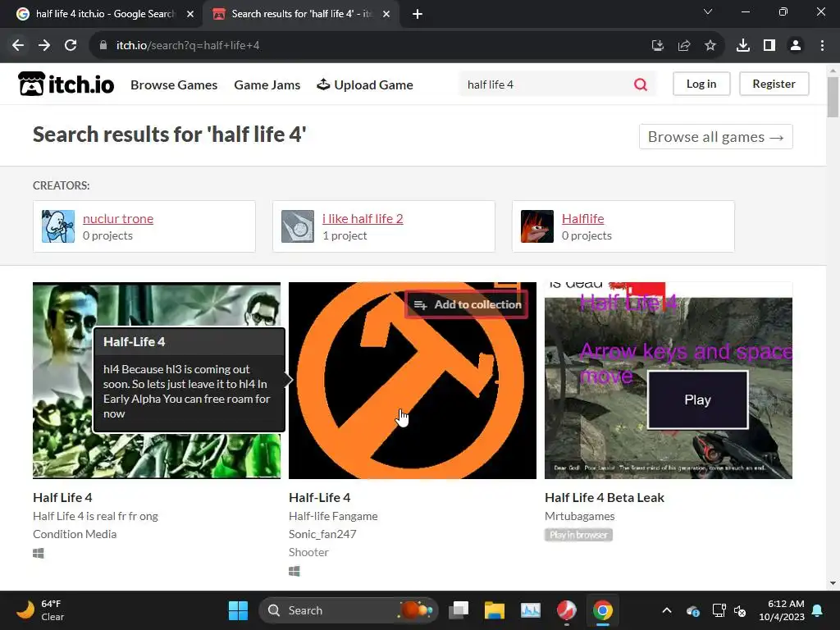Open the tab search chevron
840x630 pixels.
tap(708, 11)
